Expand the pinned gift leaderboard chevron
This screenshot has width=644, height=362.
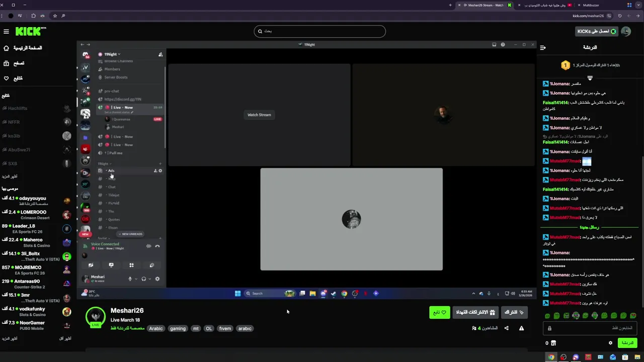590,78
